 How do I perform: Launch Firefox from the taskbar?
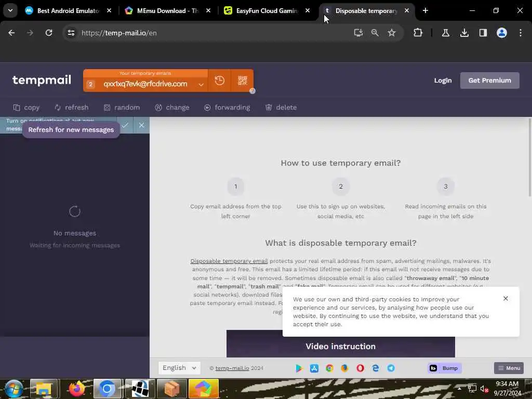(x=76, y=389)
